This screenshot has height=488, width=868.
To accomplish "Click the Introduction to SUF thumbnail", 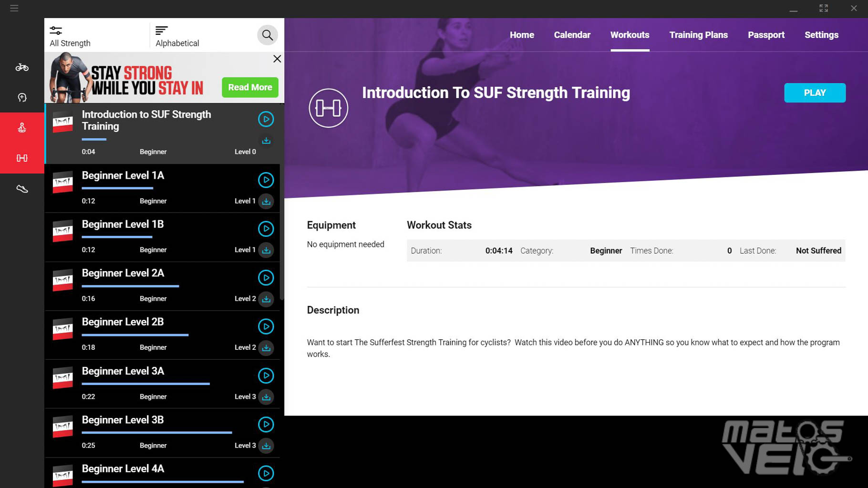I will click(x=62, y=122).
